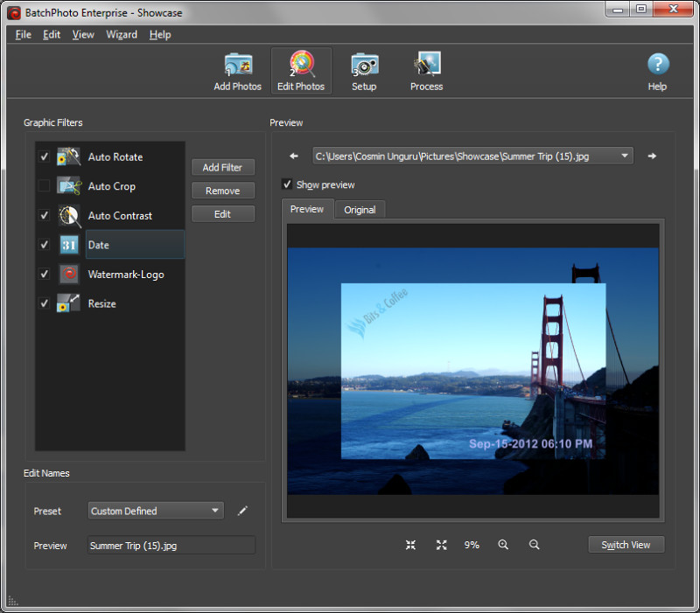Open the Wizard menu
This screenshot has width=700, height=613.
point(122,34)
